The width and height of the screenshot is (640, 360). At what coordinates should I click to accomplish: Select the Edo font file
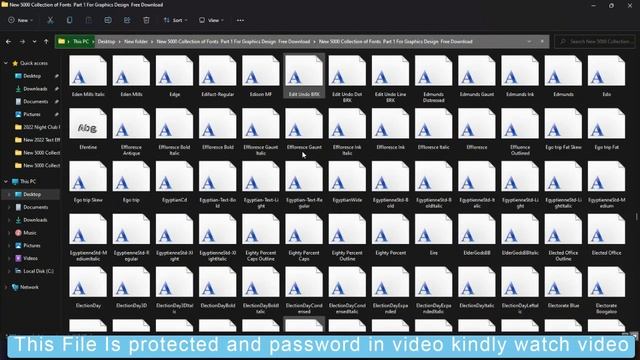(x=607, y=76)
